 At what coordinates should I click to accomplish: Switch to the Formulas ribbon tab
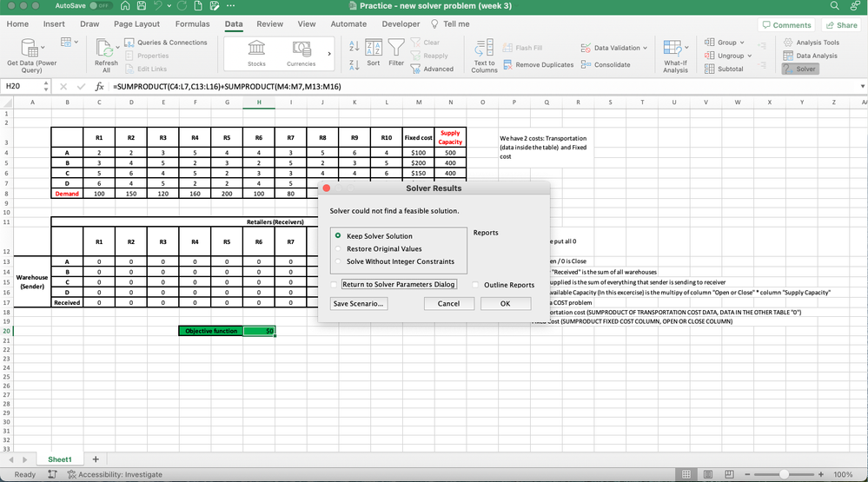click(192, 23)
